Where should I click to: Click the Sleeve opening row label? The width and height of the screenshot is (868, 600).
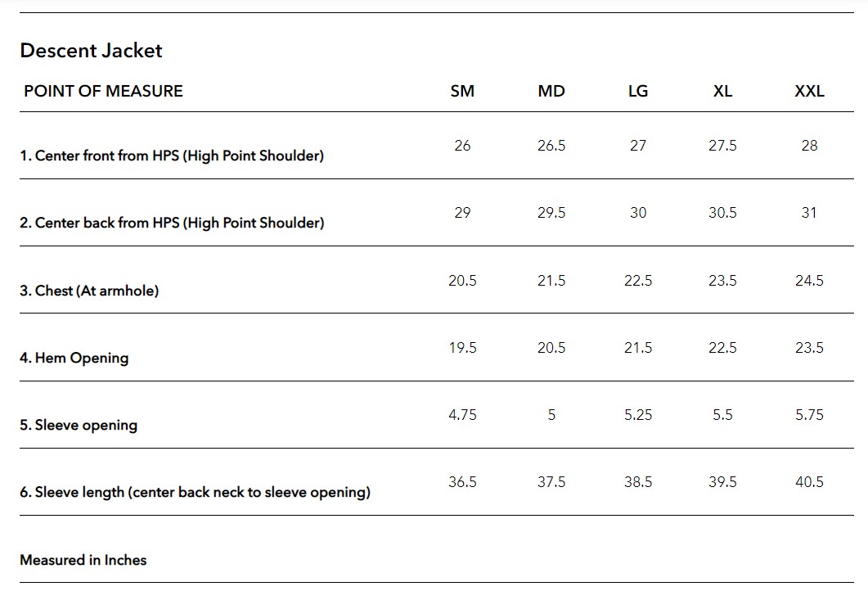(79, 425)
